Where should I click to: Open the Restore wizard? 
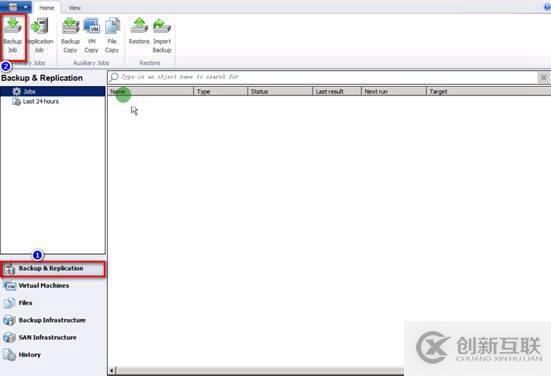point(139,32)
